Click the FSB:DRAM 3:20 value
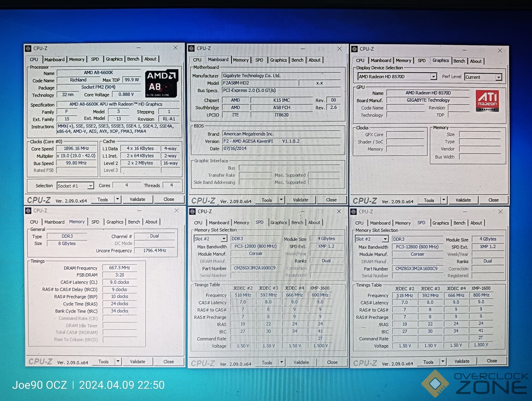The width and height of the screenshot is (532, 401). (119, 275)
